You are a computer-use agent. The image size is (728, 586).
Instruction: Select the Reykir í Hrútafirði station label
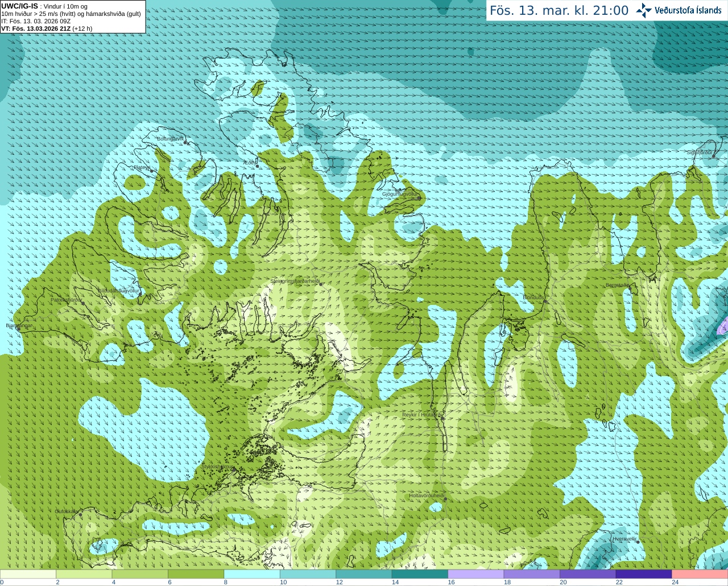[422, 415]
